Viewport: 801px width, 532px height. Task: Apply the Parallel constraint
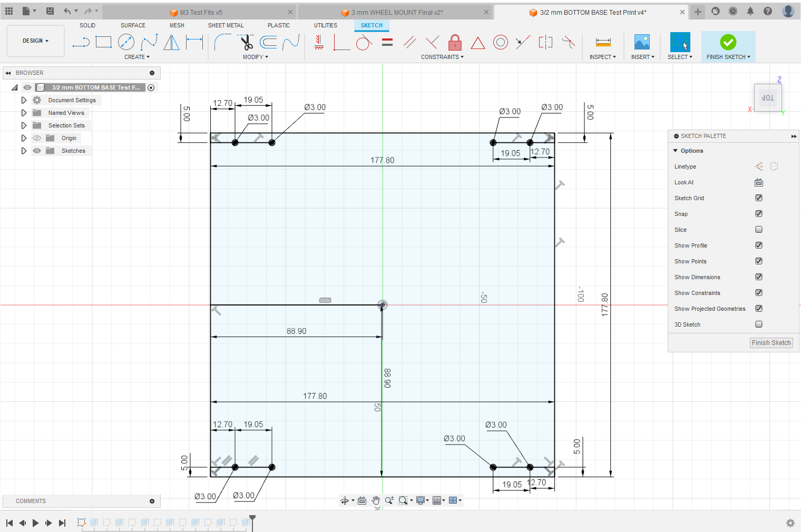coord(410,42)
